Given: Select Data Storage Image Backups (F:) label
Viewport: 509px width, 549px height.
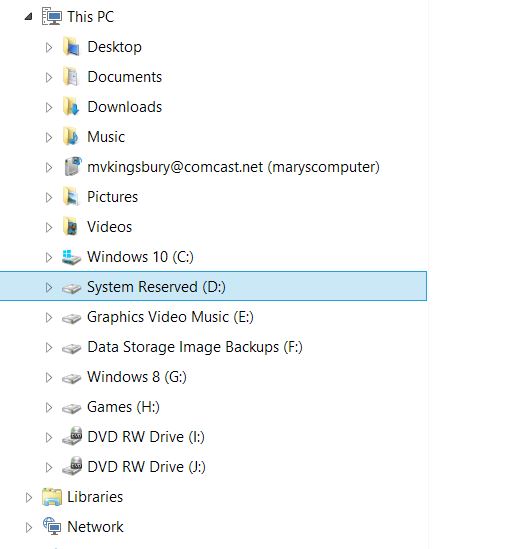Looking at the screenshot, I should pyautogui.click(x=195, y=348).
